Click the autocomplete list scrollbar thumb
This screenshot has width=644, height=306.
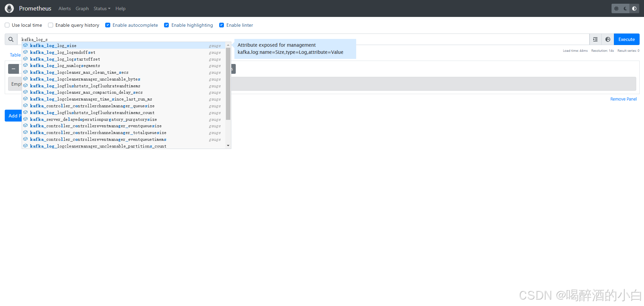click(x=228, y=84)
